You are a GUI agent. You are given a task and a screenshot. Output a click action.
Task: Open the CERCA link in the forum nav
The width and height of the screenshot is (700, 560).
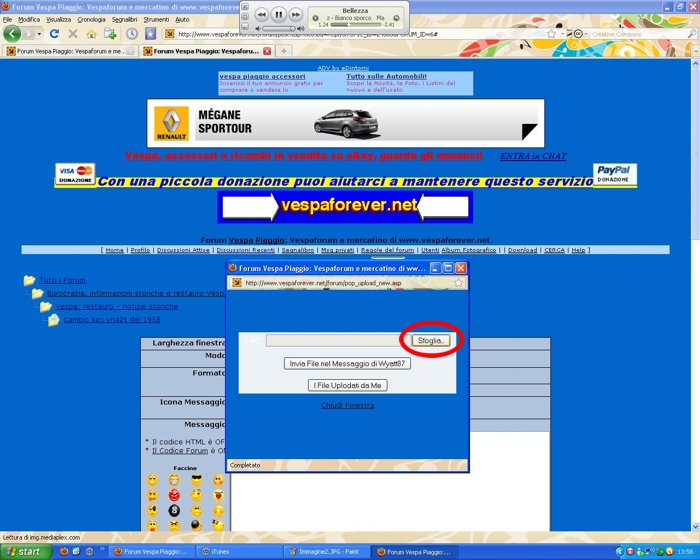pos(554,250)
